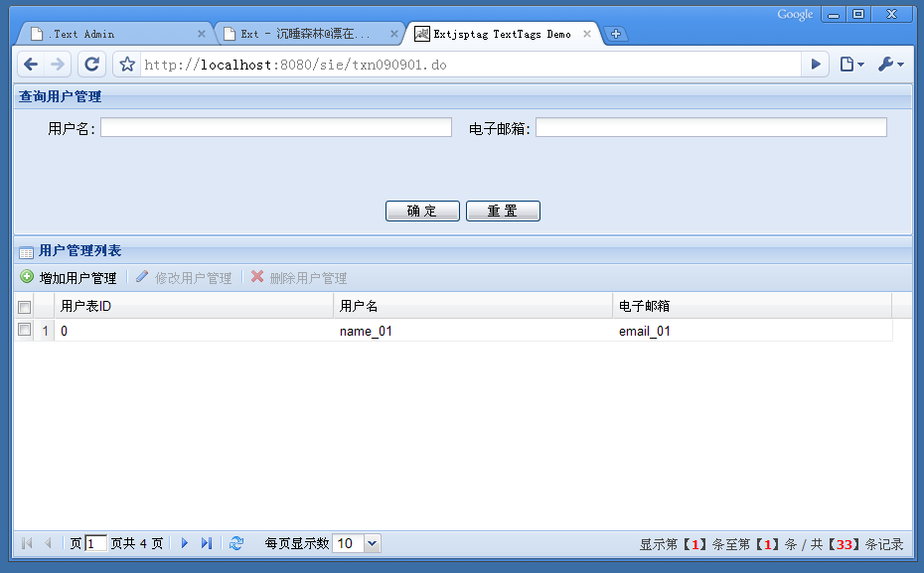Viewport: 924px width, 573px height.
Task: Go to first page icon
Action: click(27, 543)
